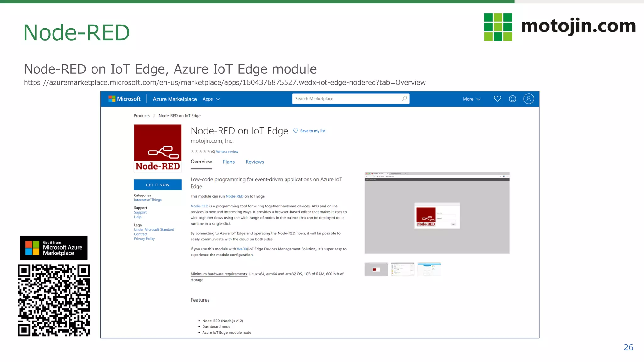Click the 'Minimum hardware requirements:' text
644x362 pixels.
(x=219, y=274)
